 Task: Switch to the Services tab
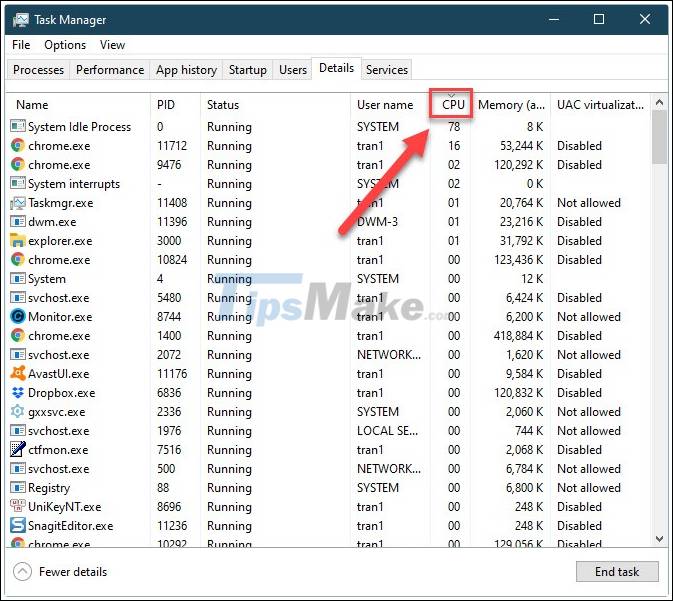[x=387, y=70]
